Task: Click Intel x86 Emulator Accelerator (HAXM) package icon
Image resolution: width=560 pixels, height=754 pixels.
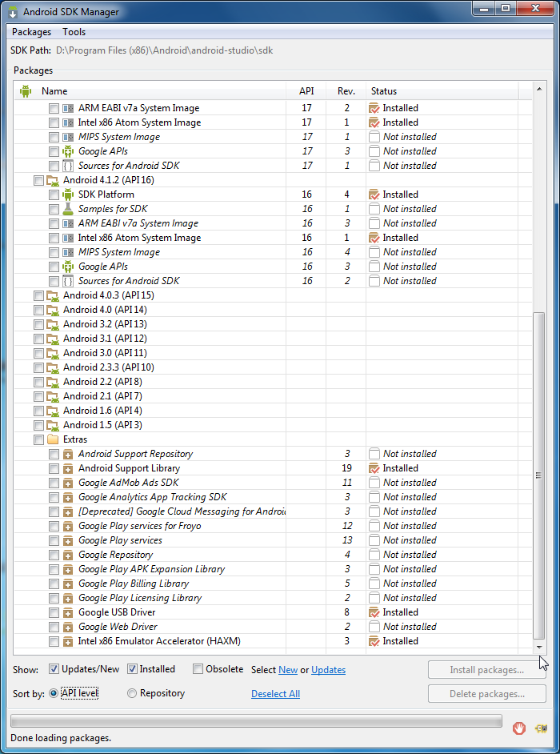Action: click(x=68, y=641)
